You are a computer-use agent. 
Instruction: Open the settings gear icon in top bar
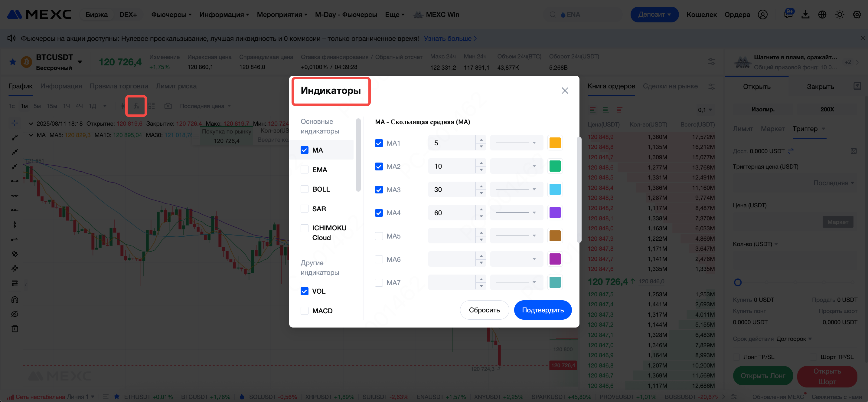click(x=857, y=15)
